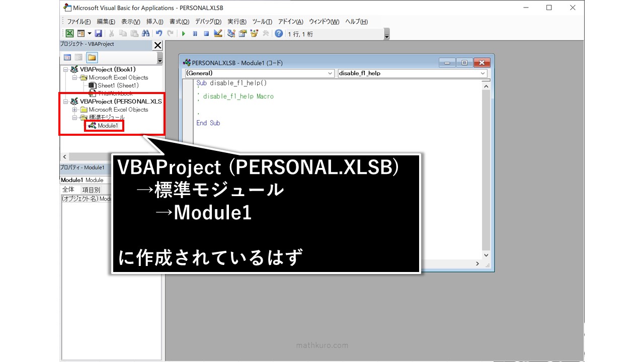Screen dimensions: 644x362
Task: Run the macro with green play icon
Action: click(184, 34)
